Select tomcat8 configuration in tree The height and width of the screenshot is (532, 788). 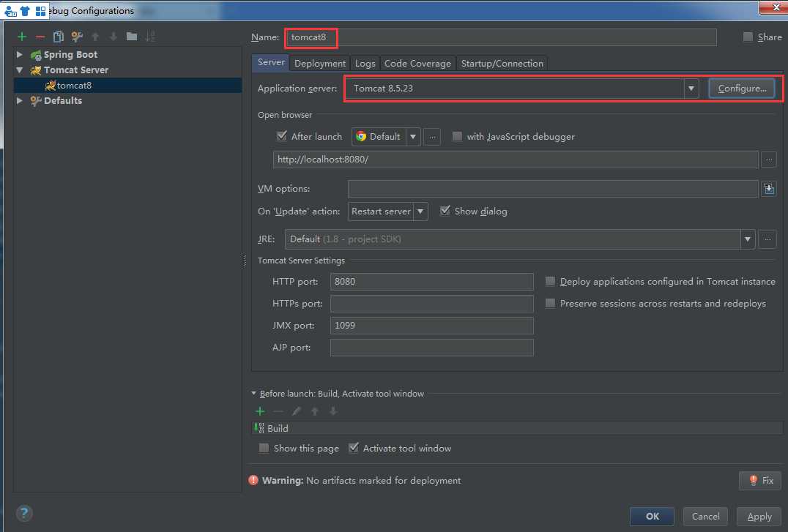point(127,86)
